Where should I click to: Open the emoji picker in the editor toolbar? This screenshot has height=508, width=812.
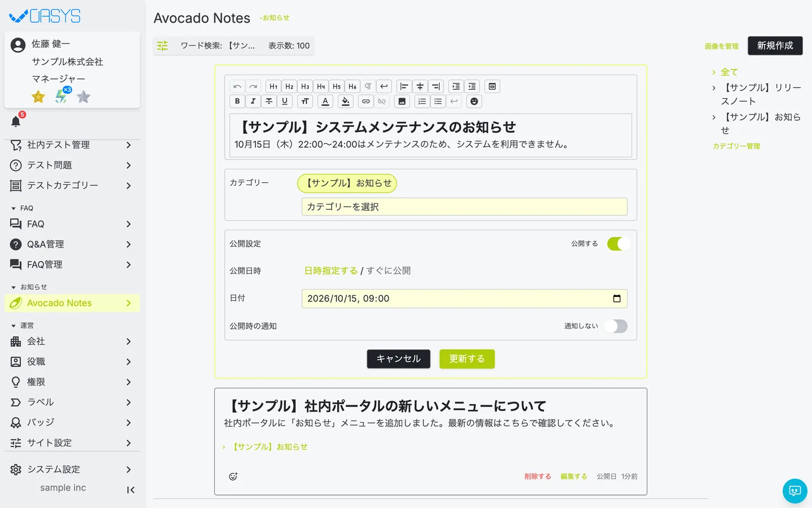pos(474,102)
